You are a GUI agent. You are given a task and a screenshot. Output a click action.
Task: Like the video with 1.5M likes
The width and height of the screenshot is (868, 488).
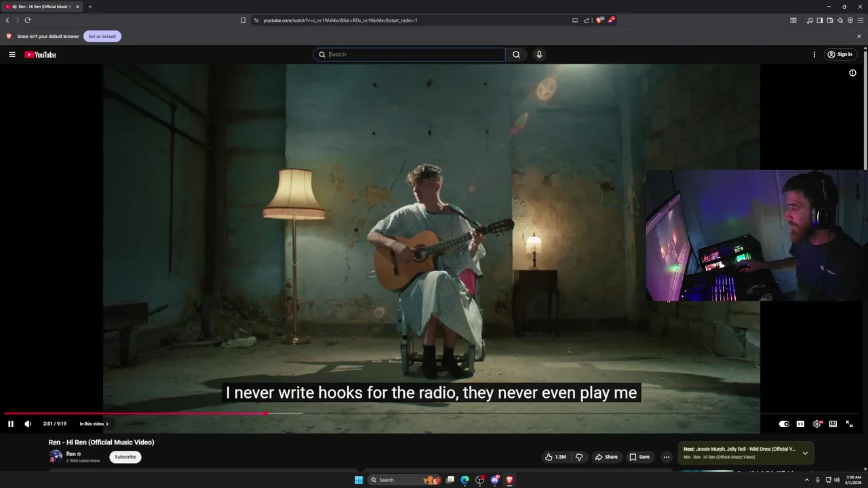click(555, 457)
